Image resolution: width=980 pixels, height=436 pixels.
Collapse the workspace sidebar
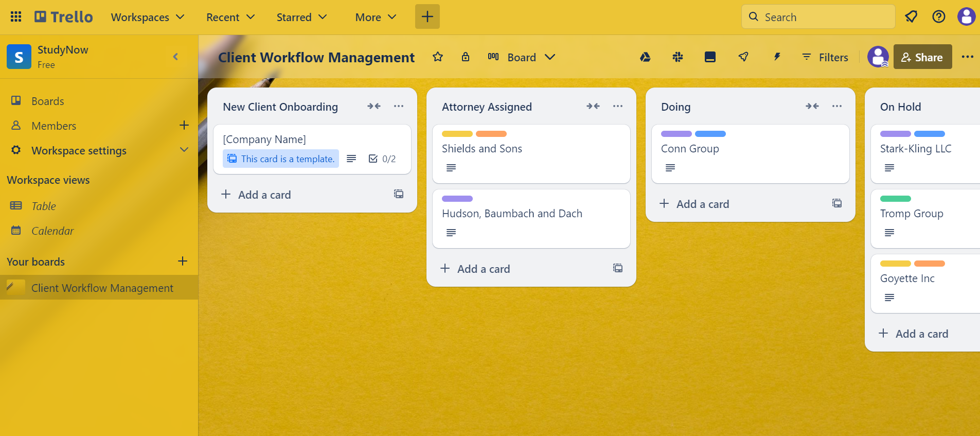(x=175, y=57)
